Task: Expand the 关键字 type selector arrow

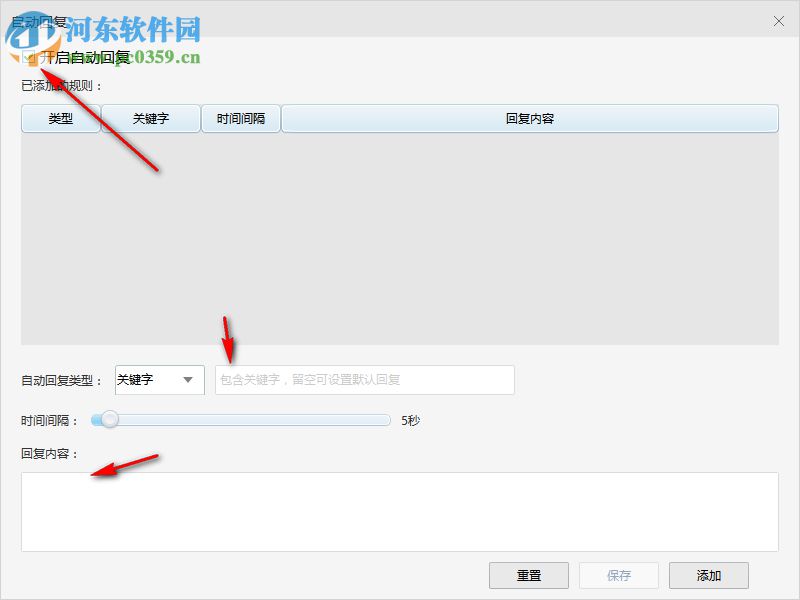Action: (190, 380)
